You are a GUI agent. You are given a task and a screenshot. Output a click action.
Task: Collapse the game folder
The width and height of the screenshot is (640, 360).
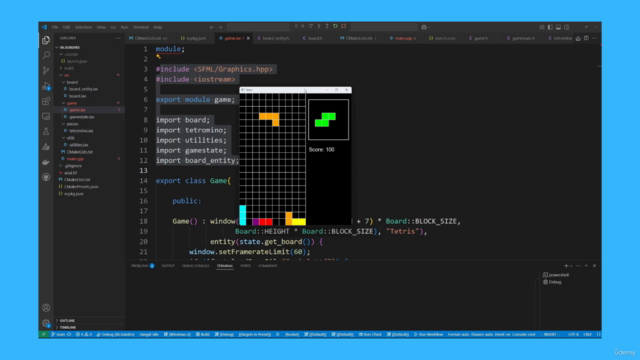point(72,103)
